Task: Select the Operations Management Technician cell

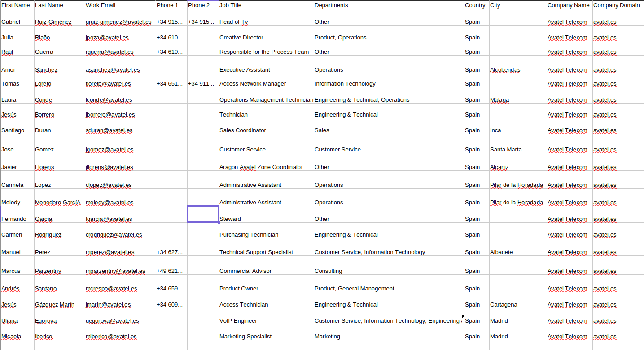Action: [266, 96]
